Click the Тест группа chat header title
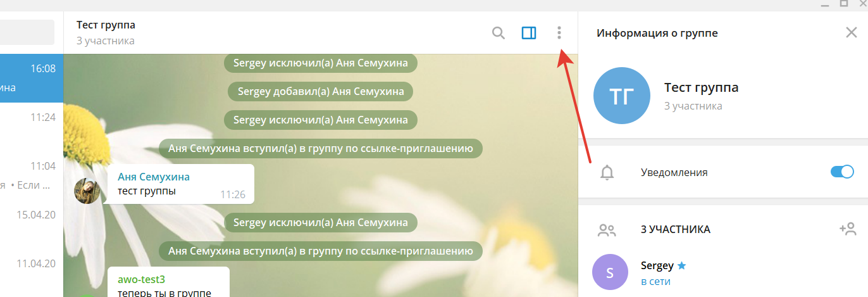Viewport: 868px width, 297px height. (x=106, y=25)
